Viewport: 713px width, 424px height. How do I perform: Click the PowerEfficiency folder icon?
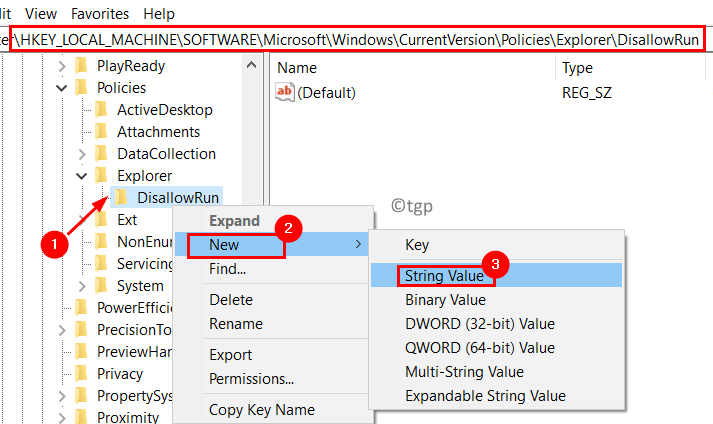[x=81, y=307]
